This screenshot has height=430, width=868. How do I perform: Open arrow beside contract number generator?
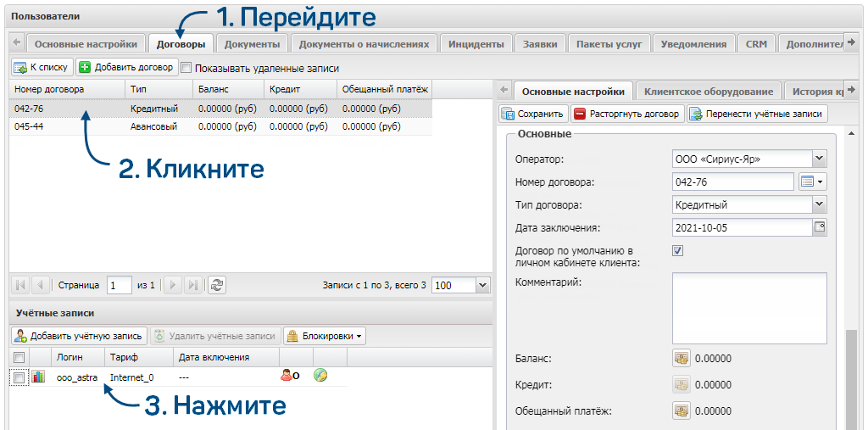tap(821, 181)
